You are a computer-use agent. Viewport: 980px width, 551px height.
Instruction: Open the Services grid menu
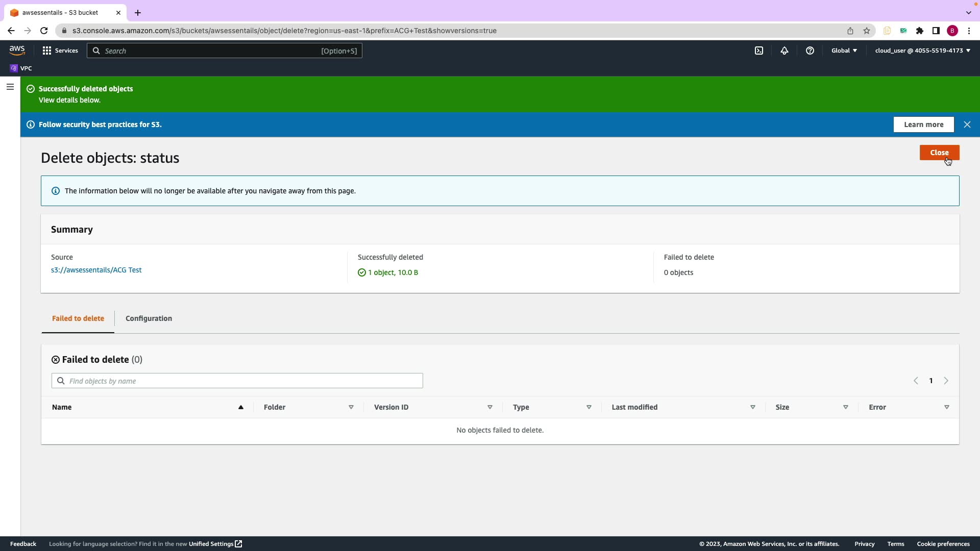click(x=47, y=51)
